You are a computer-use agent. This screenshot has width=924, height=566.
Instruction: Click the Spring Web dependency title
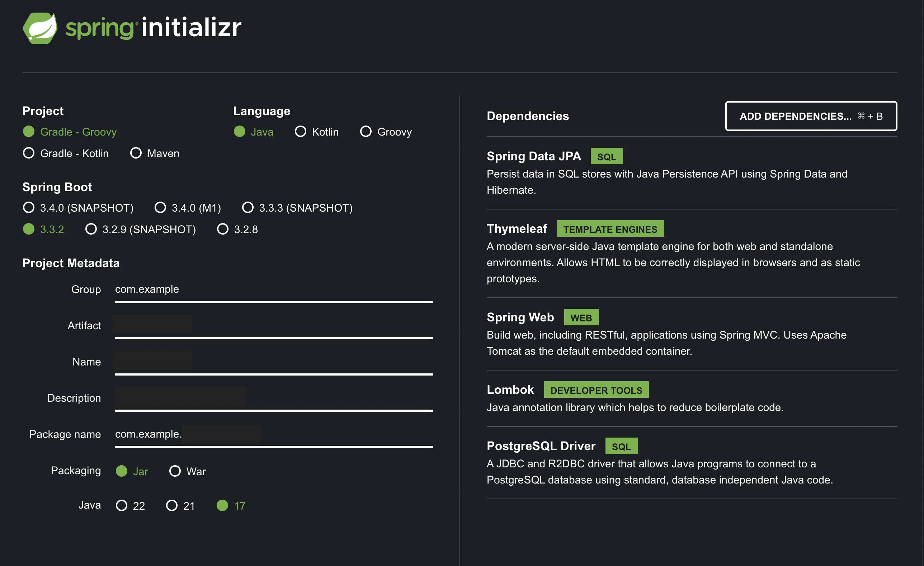[x=520, y=317]
